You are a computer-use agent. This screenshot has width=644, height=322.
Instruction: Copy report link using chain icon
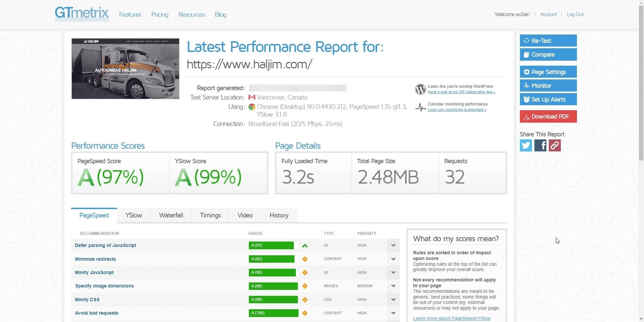pyautogui.click(x=554, y=145)
